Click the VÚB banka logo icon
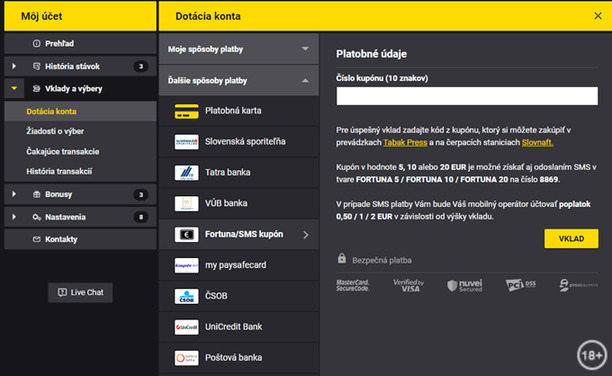The width and height of the screenshot is (612, 376). point(186,203)
